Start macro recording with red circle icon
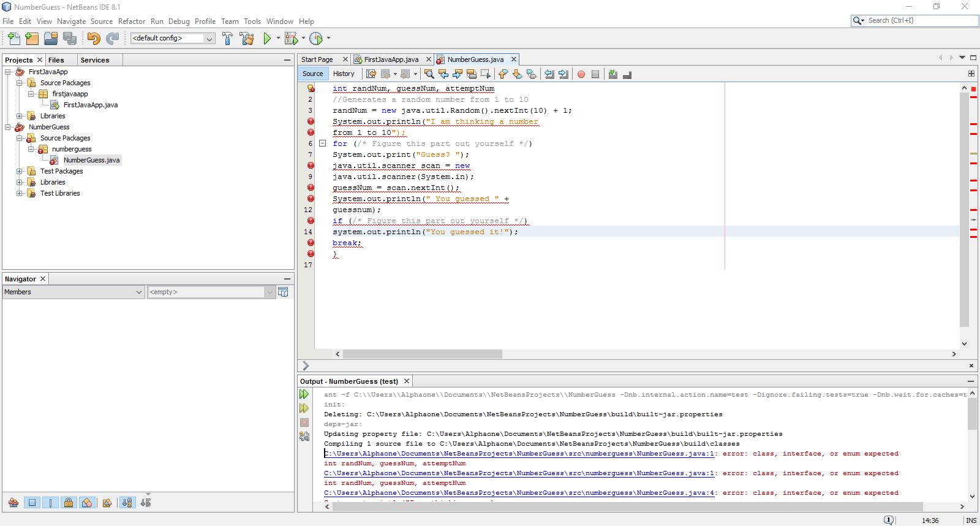 [x=581, y=74]
